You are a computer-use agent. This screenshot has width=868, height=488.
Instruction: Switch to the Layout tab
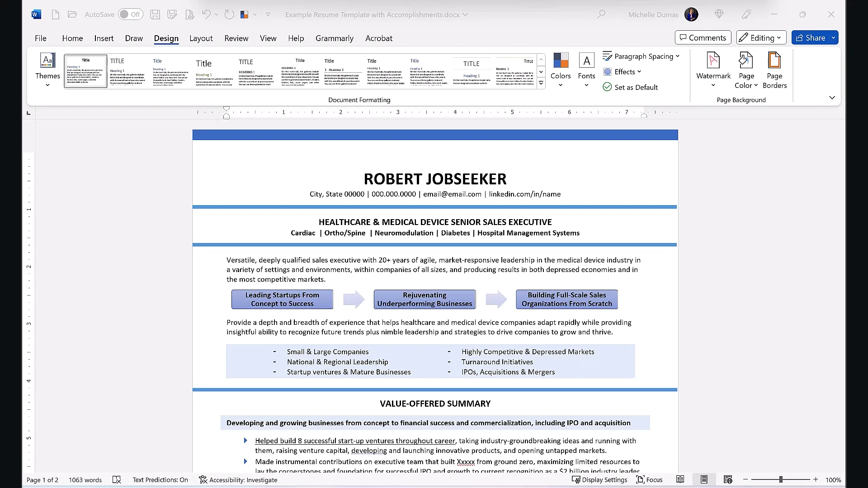pos(201,38)
